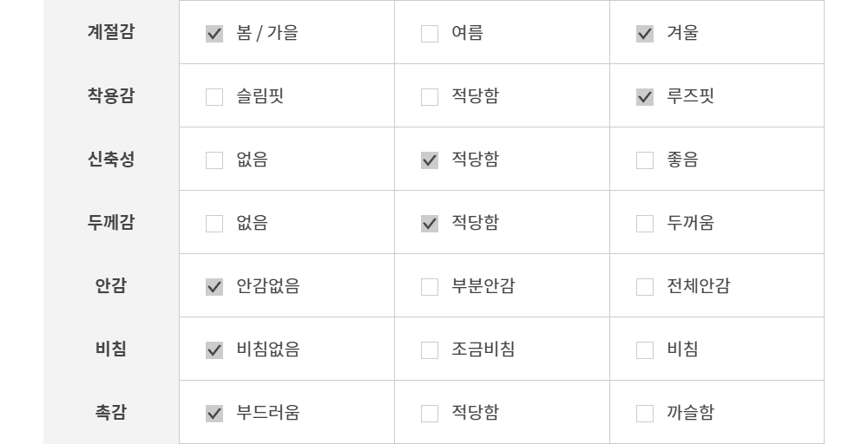Viewport: 868px width, 444px height.
Task: Check 없음 in the 두께감 row
Action: pos(214,225)
